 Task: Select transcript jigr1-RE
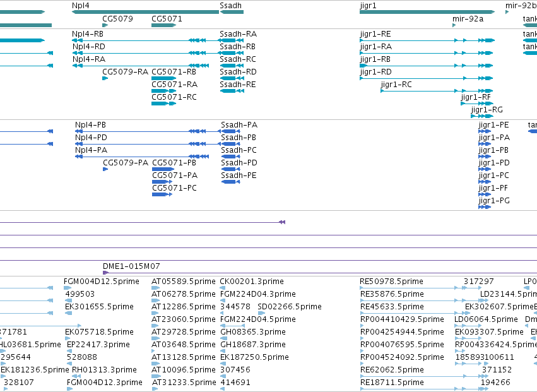(375, 34)
